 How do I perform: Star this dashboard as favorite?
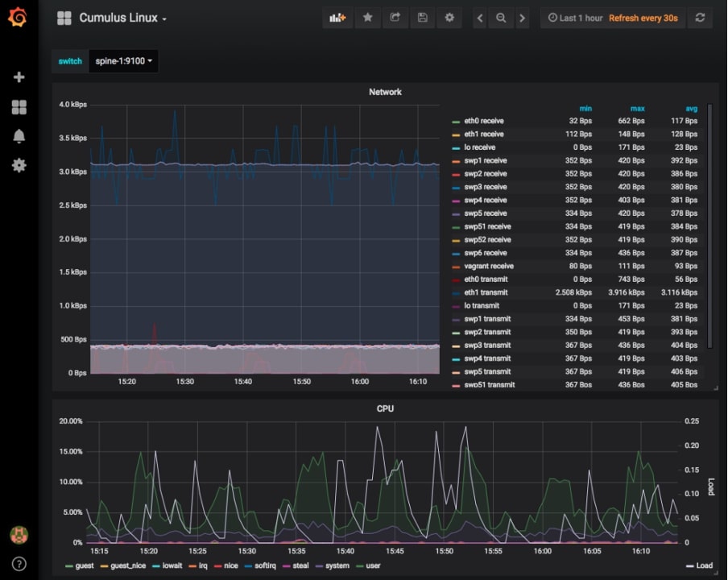tap(368, 18)
